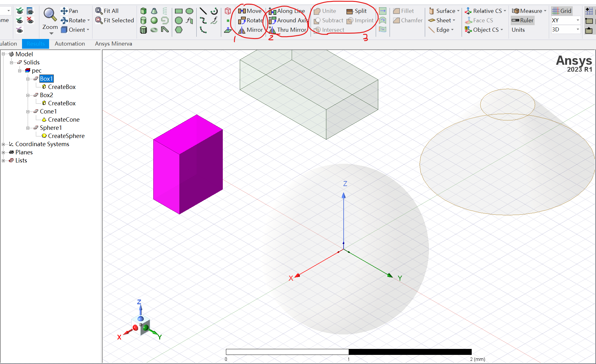Choose the Equation Based Surface icon
This screenshot has width=596, height=364.
189,20
